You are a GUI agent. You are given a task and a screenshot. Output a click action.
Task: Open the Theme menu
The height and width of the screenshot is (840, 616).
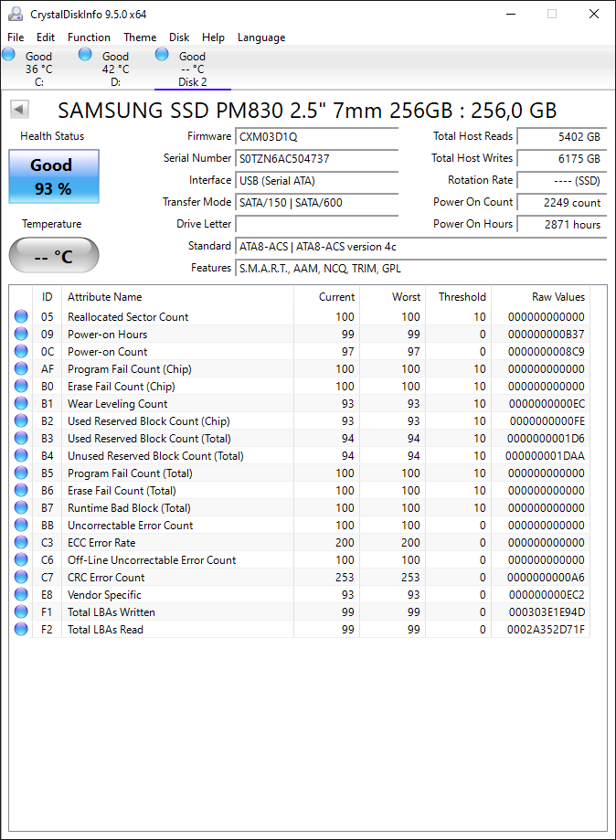coord(140,37)
